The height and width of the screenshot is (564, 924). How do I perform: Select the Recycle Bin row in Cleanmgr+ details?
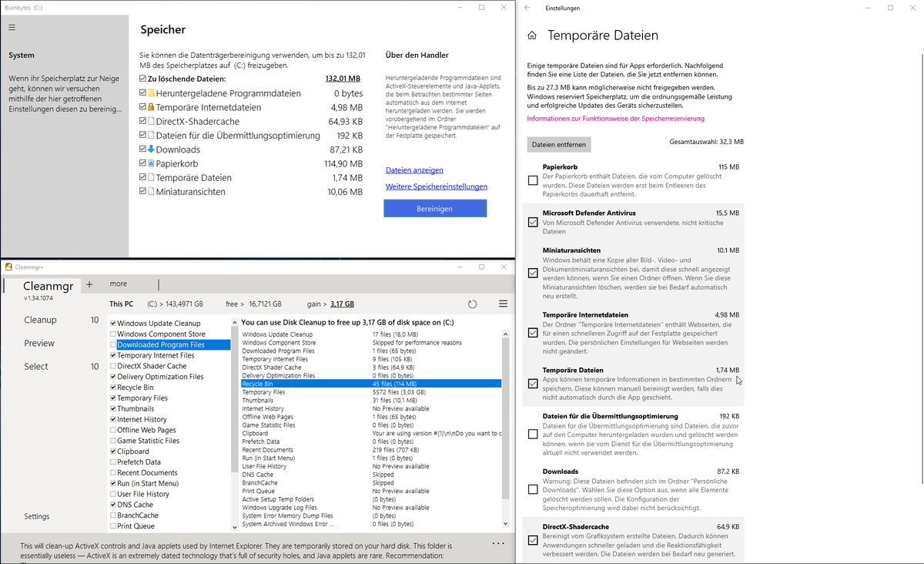click(370, 384)
